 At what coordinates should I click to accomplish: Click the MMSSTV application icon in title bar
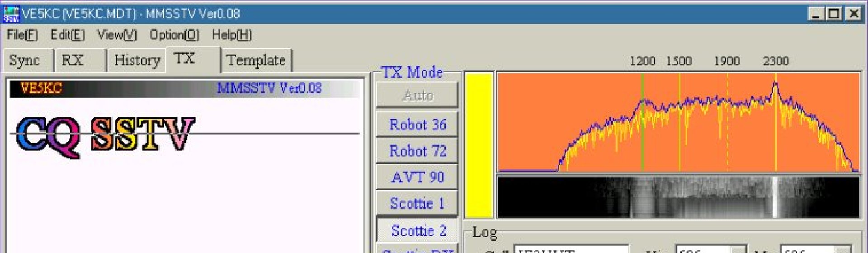pos(11,14)
